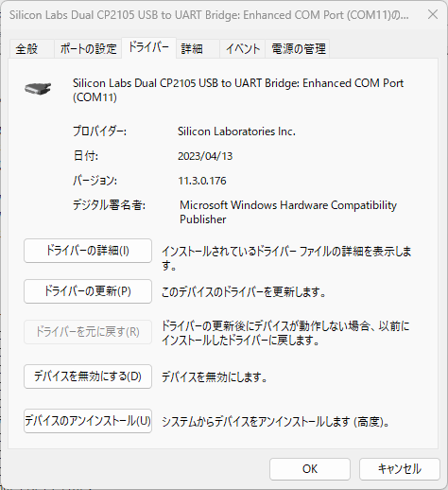Viewport: 448px width, 490px height.
Task: Click the デバイスを無効にします description
Action: (215, 377)
